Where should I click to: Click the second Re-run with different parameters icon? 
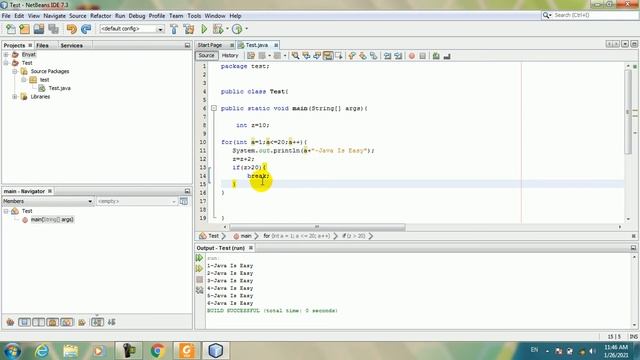200,269
